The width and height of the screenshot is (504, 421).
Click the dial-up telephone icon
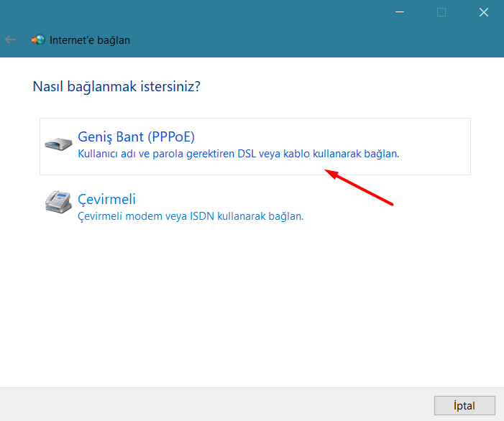[x=58, y=203]
